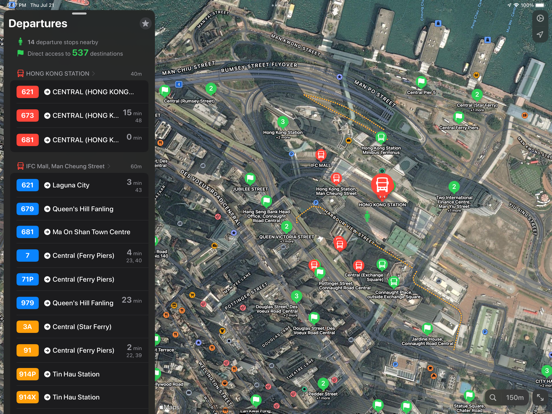The height and width of the screenshot is (414, 552).
Task: Select the Statue Square green flag pin
Action: 469,397
